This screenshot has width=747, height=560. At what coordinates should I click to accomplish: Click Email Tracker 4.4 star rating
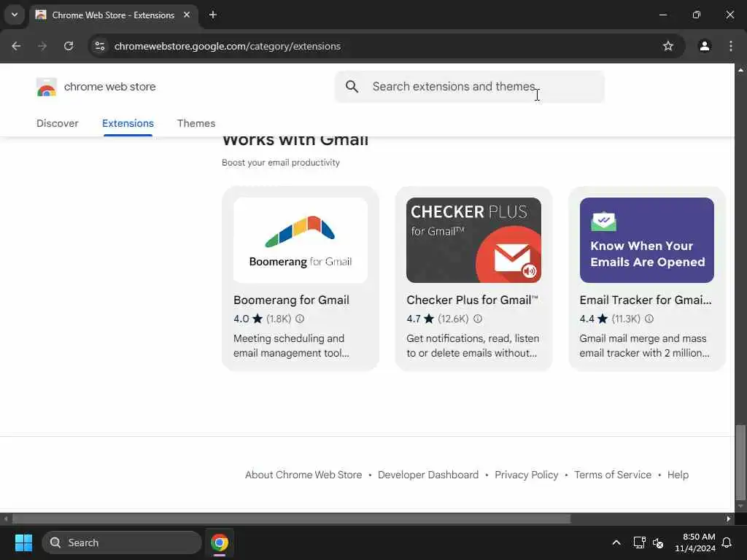click(594, 319)
